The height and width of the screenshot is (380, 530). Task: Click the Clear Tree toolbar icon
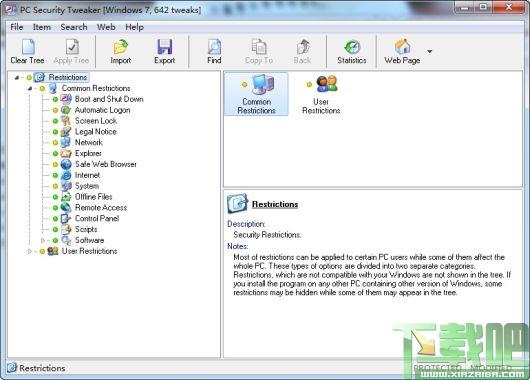tap(28, 47)
